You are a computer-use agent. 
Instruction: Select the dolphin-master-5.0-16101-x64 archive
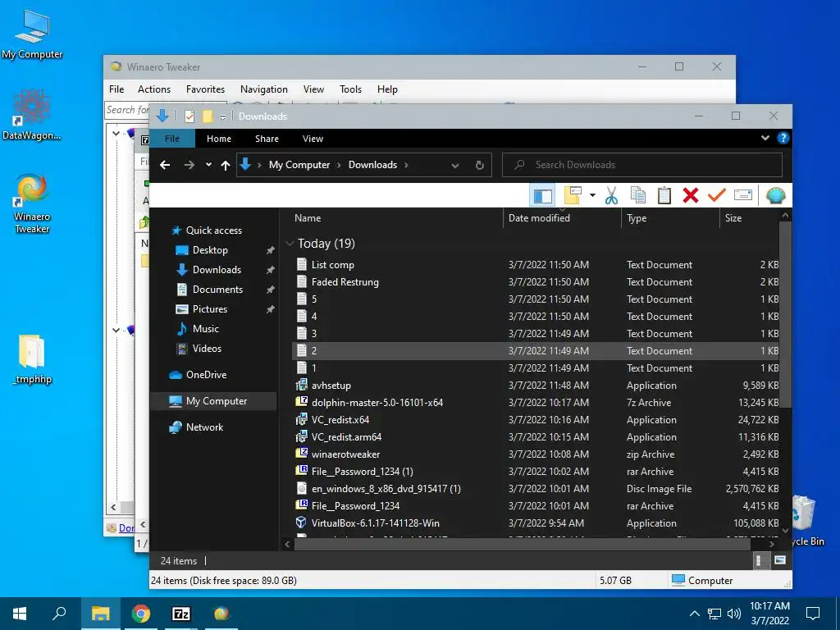[x=377, y=402]
